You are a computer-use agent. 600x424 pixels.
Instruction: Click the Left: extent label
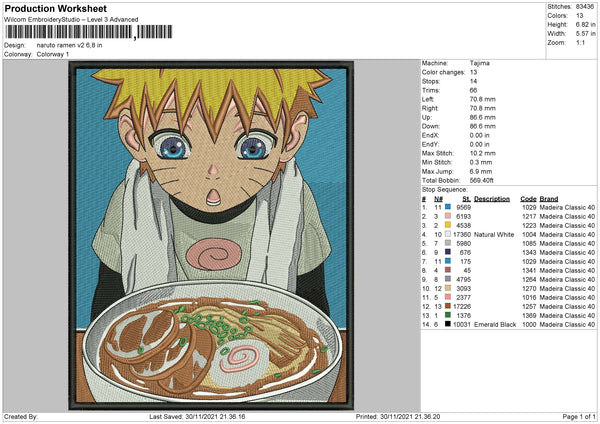coord(427,99)
